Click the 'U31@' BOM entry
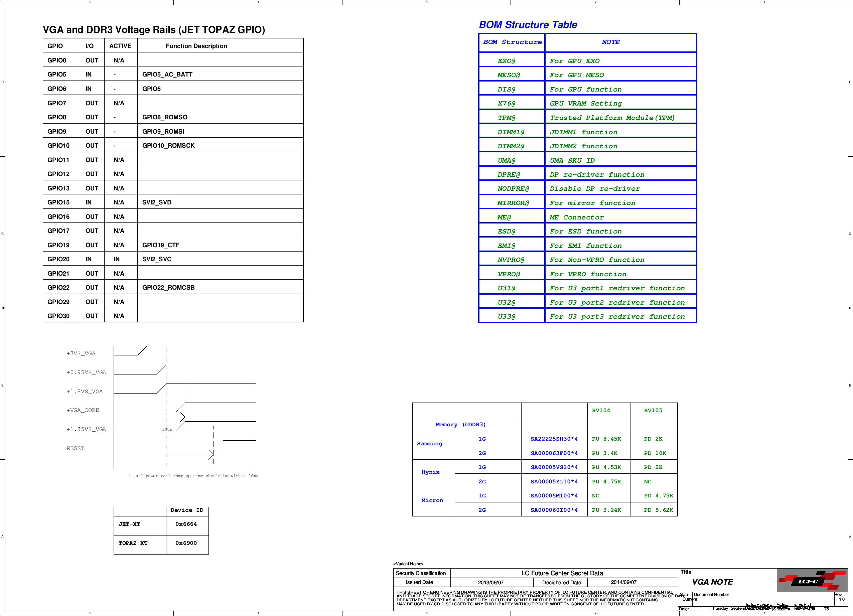 [x=506, y=288]
